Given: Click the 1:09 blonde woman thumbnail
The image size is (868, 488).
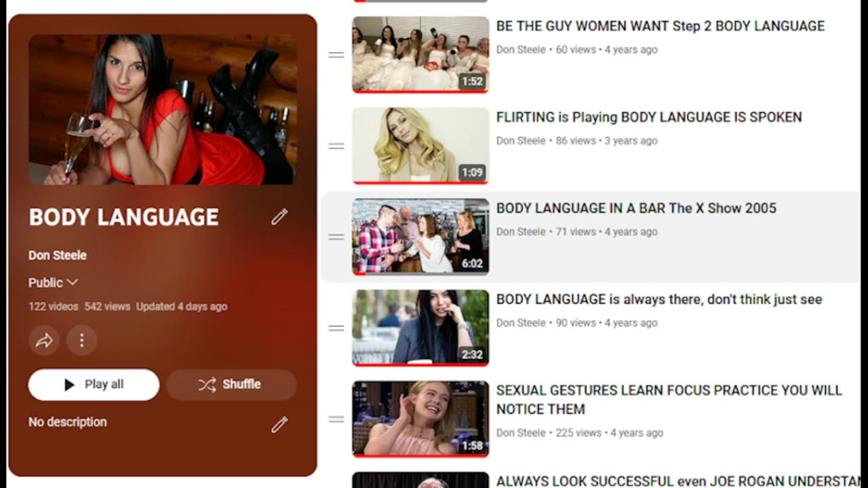Looking at the screenshot, I should pyautogui.click(x=420, y=146).
